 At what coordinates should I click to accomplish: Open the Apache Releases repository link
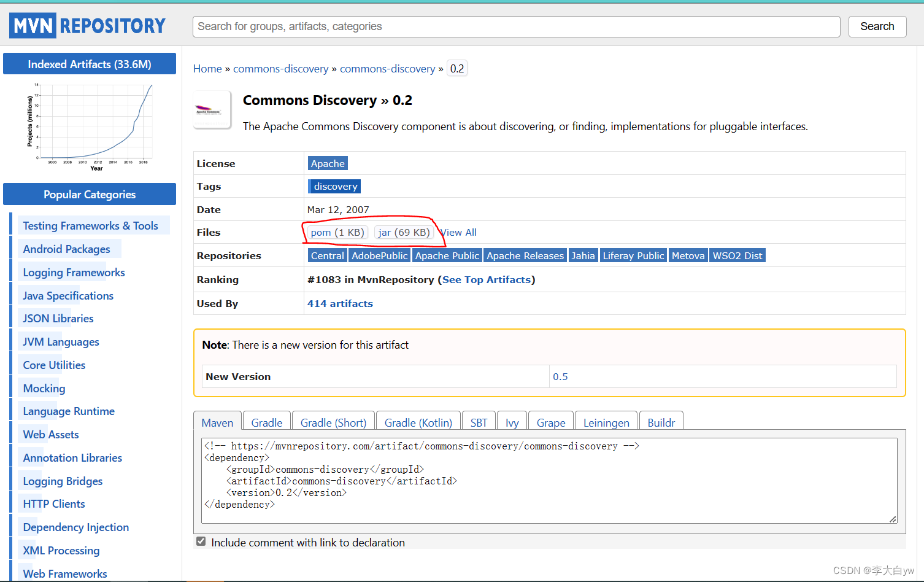point(525,255)
